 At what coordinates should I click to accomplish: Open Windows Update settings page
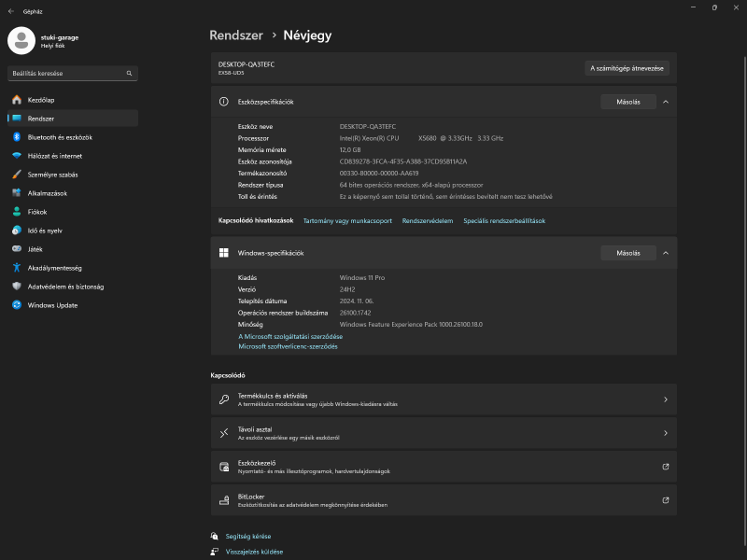pos(73,305)
